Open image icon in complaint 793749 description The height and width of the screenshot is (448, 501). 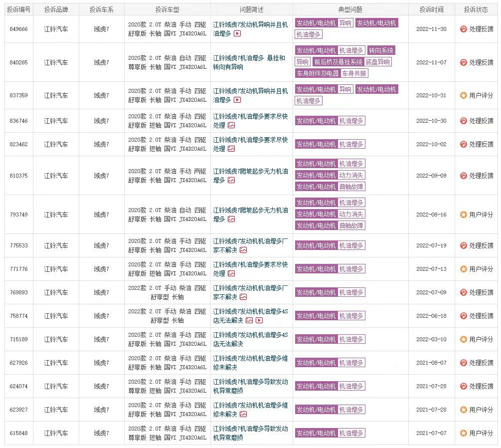point(231,219)
